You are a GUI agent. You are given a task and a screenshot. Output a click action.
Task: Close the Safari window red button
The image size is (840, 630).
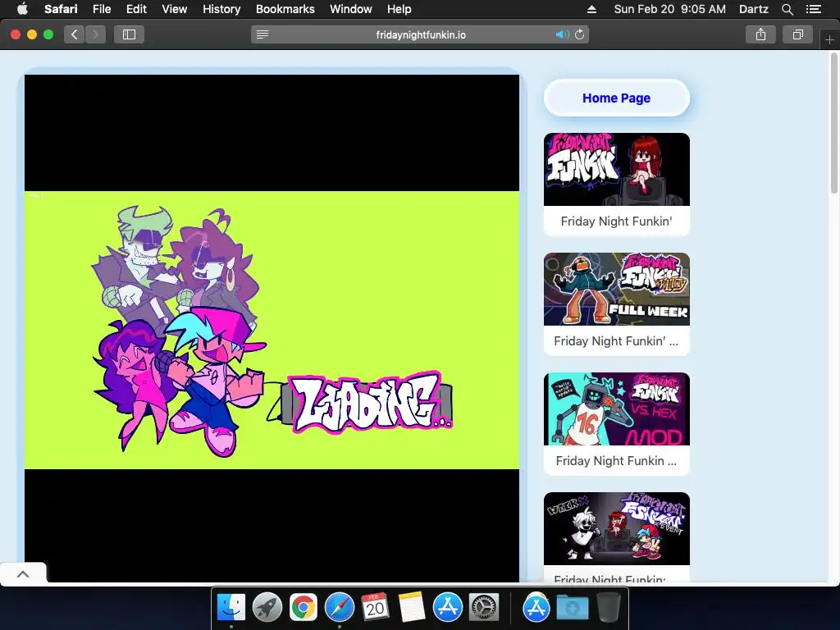(x=16, y=34)
